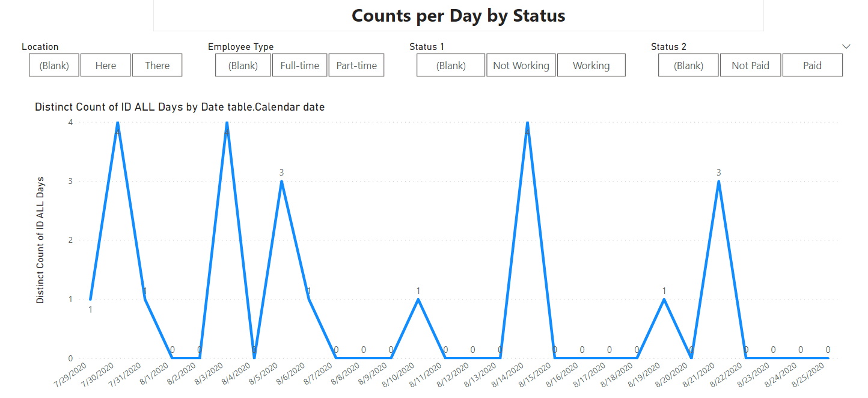Select Employee Type (Blank) option
868x398 pixels.
pyautogui.click(x=243, y=66)
